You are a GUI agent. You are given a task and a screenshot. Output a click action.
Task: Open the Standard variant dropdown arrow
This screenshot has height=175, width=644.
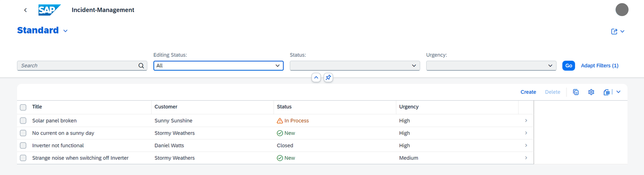tap(65, 31)
